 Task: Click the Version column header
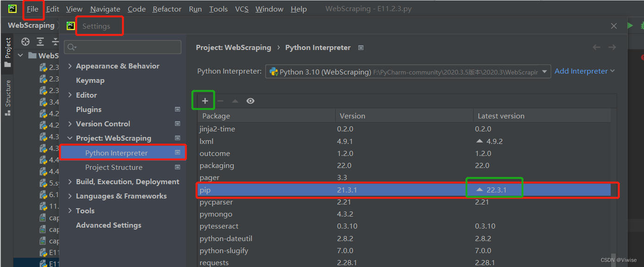404,116
